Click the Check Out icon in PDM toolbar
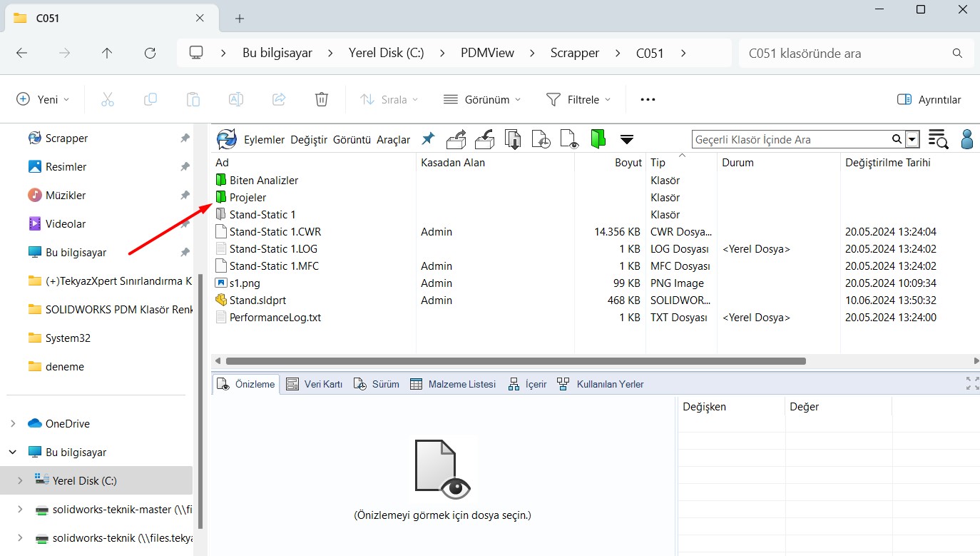This screenshot has height=556, width=980. (456, 139)
